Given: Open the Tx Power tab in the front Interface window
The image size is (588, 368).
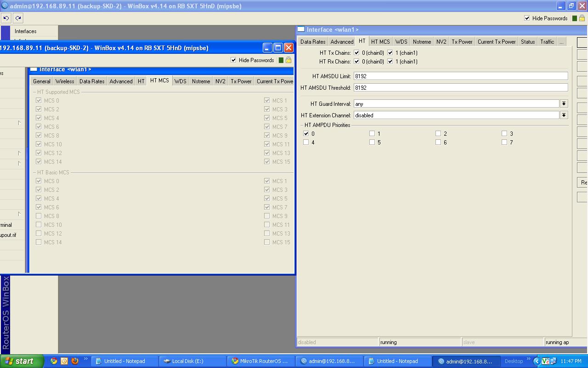Looking at the screenshot, I should (x=241, y=81).
